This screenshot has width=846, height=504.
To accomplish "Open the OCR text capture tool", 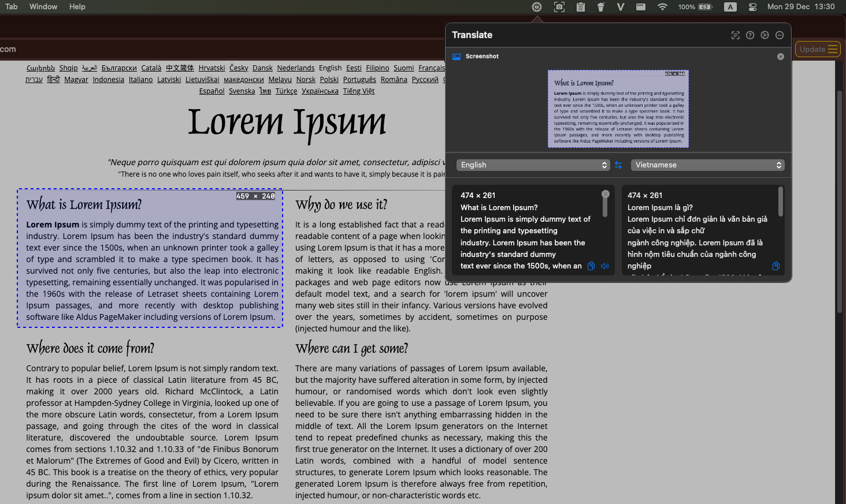I will pos(735,35).
